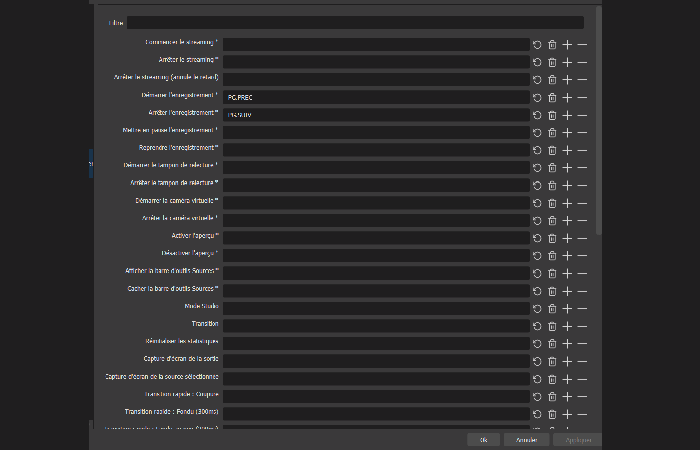
Task: Delete PG.PREC hotkey with trash icon
Action: pyautogui.click(x=552, y=97)
